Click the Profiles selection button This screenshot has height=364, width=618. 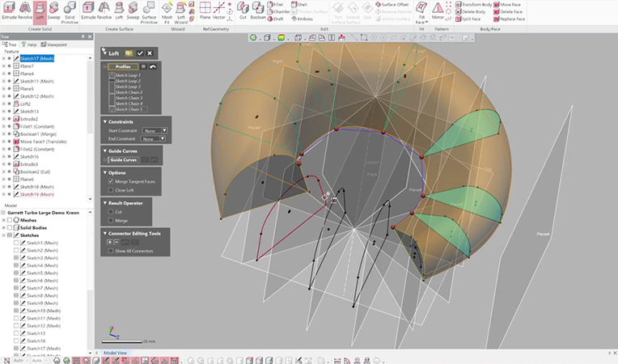coord(122,66)
